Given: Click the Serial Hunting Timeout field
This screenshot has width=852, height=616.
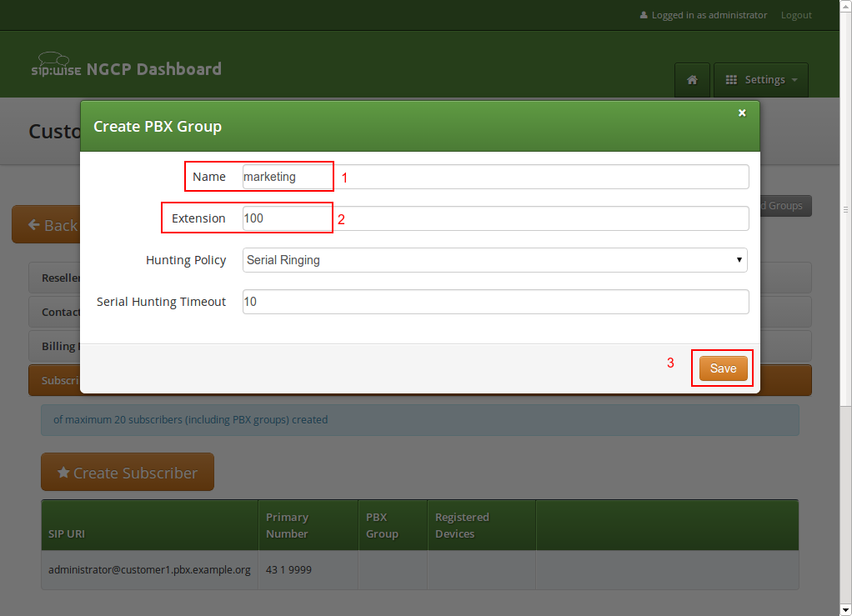Looking at the screenshot, I should click(x=495, y=302).
